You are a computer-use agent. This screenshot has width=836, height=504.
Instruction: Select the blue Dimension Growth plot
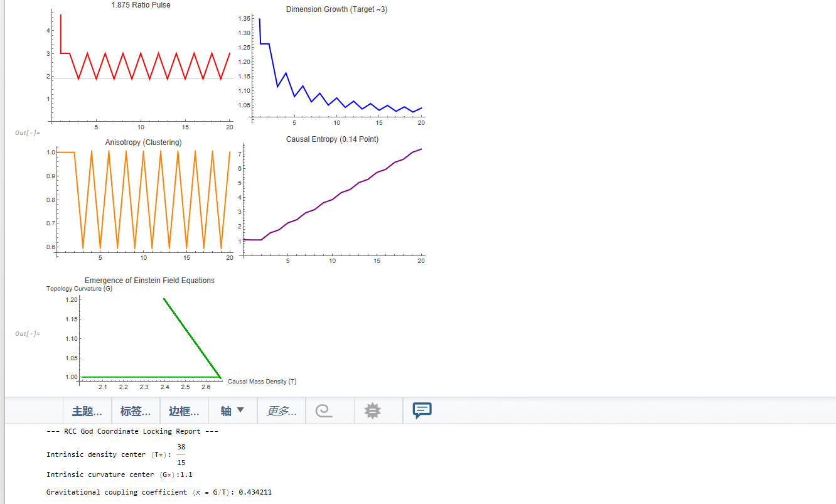click(x=333, y=69)
